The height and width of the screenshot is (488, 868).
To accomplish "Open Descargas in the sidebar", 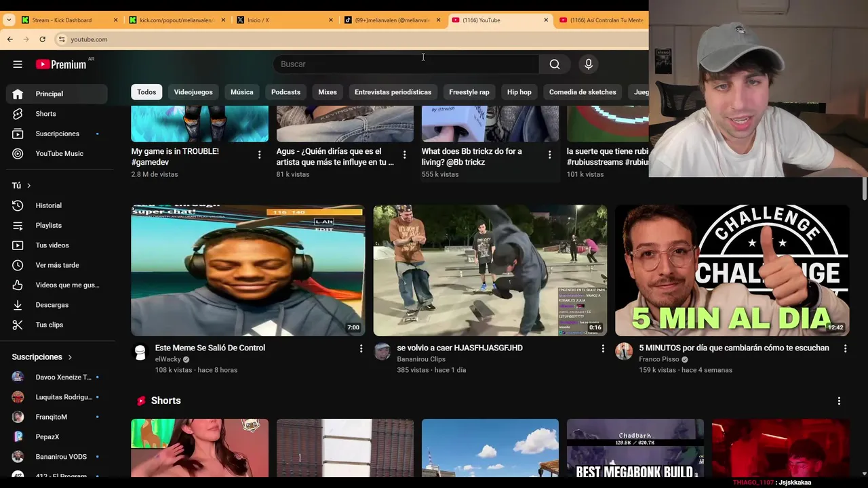I will pos(57,305).
